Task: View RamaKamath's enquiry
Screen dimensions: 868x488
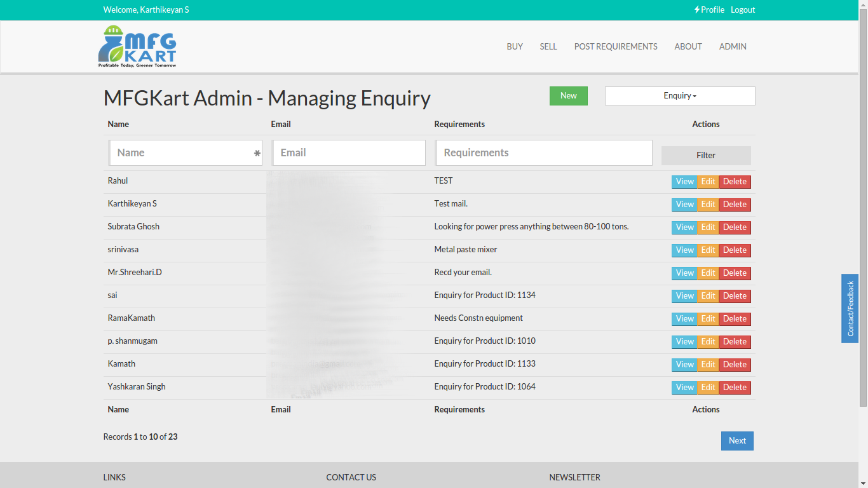Action: (x=684, y=319)
